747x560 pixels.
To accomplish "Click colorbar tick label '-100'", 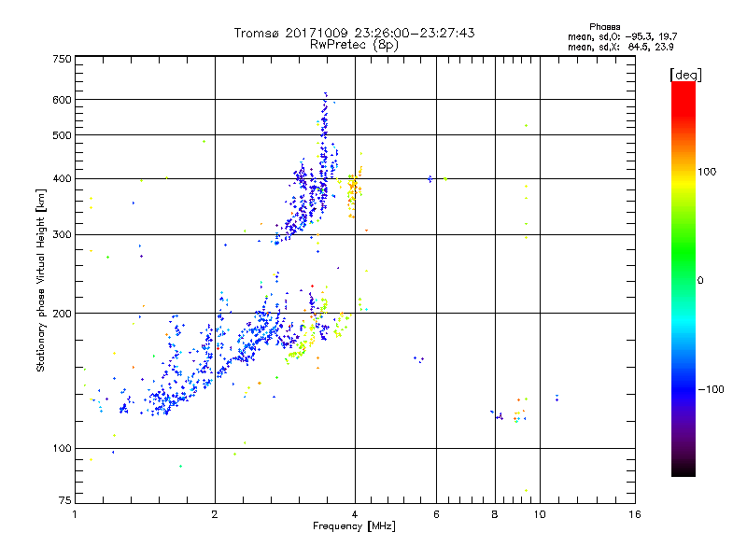I will coord(711,389).
